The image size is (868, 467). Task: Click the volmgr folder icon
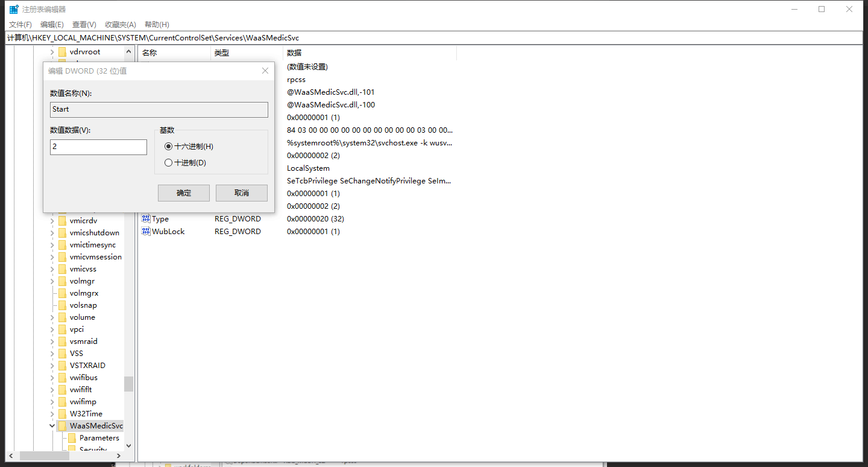coord(62,281)
